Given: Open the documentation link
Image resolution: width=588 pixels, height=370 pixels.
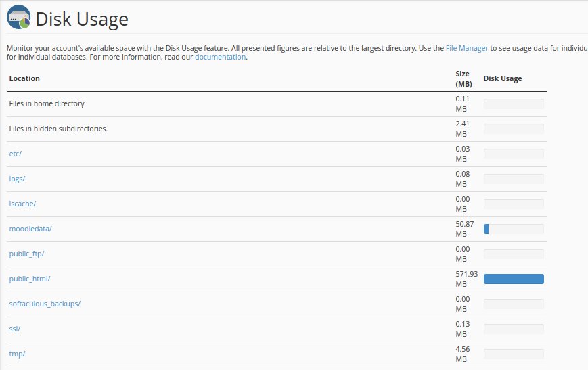Looking at the screenshot, I should coord(220,57).
